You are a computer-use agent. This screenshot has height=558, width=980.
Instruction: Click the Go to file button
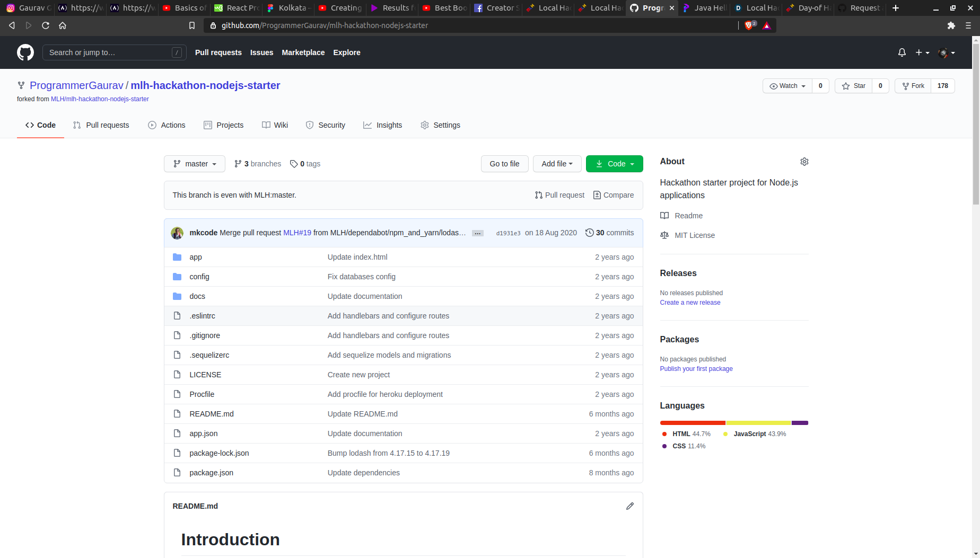click(505, 164)
